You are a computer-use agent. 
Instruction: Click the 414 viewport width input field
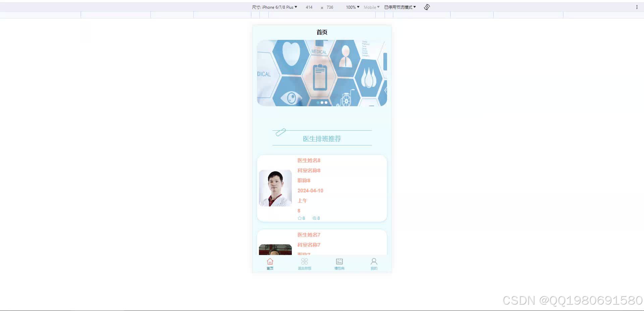[x=309, y=7]
